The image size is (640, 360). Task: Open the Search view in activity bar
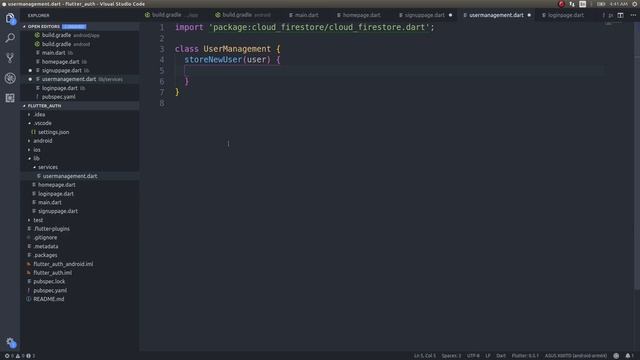point(10,38)
